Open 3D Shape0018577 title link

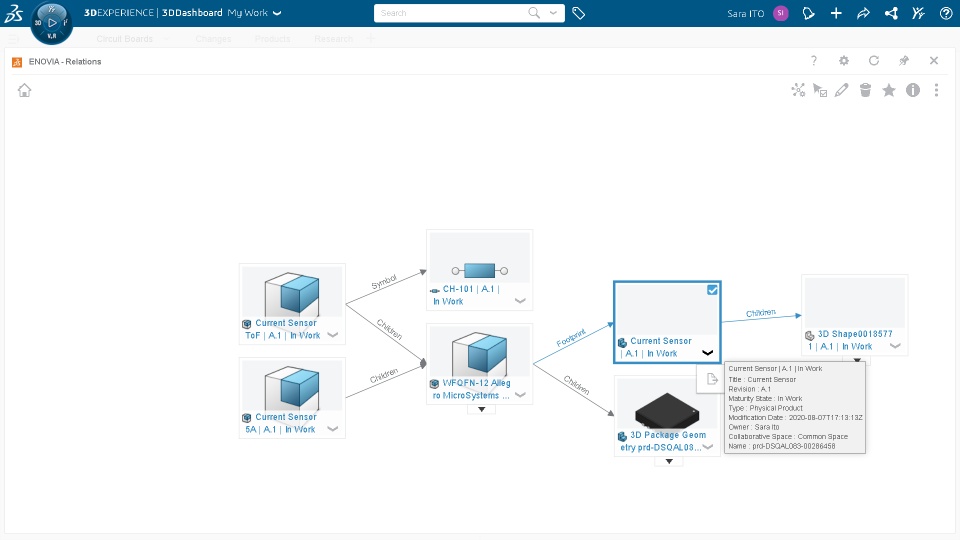[850, 340]
